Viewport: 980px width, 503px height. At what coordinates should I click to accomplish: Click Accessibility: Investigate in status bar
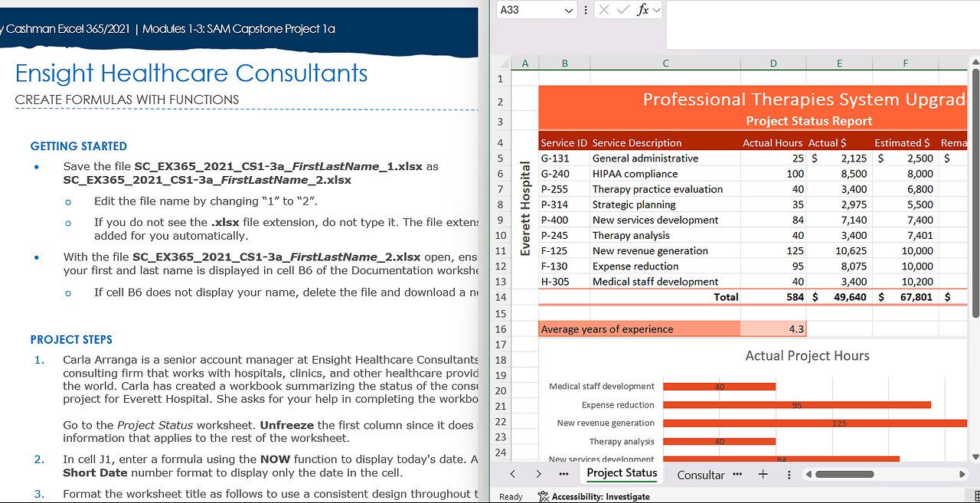click(600, 497)
